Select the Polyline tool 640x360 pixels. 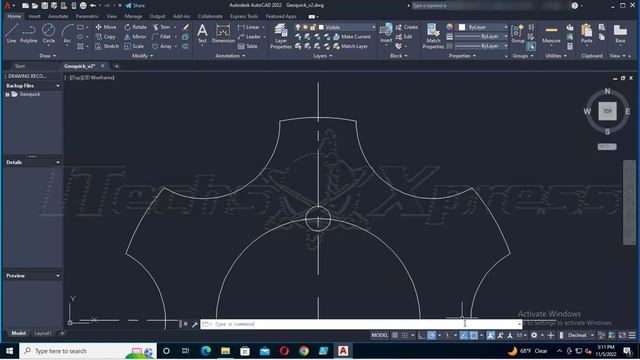coord(29,33)
